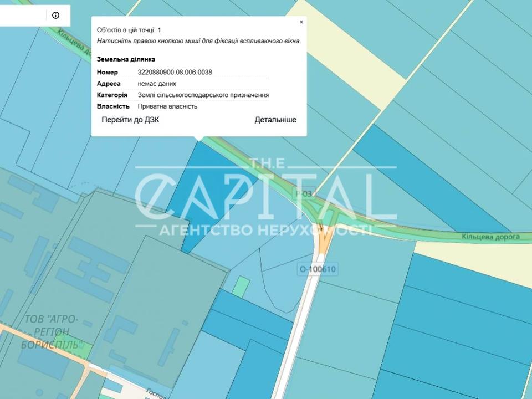Click the 'Кільцева дорога' road label near the right edge
This screenshot has height=399, width=532.
490,237
